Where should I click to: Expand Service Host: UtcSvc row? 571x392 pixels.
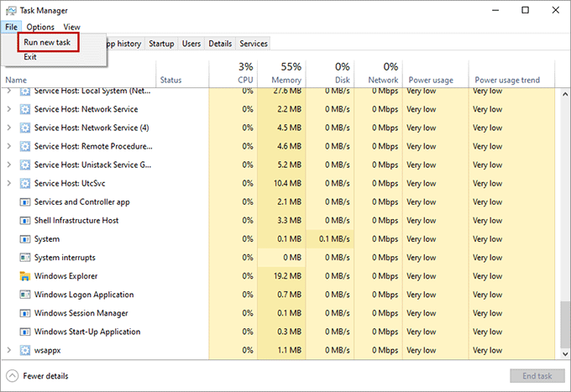(9, 183)
